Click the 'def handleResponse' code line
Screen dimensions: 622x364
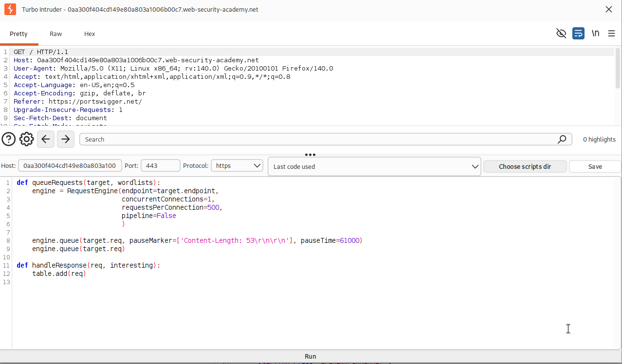point(89,266)
